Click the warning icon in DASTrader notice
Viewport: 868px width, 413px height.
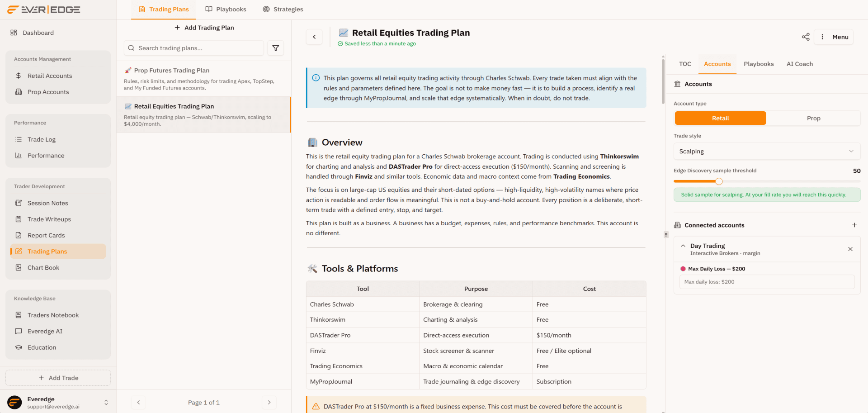[316, 406]
